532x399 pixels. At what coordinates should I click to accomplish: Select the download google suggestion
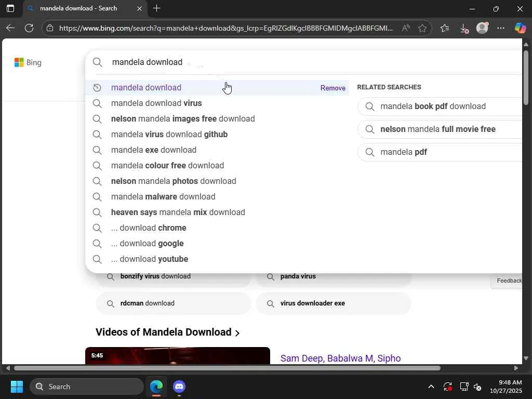(x=217, y=244)
